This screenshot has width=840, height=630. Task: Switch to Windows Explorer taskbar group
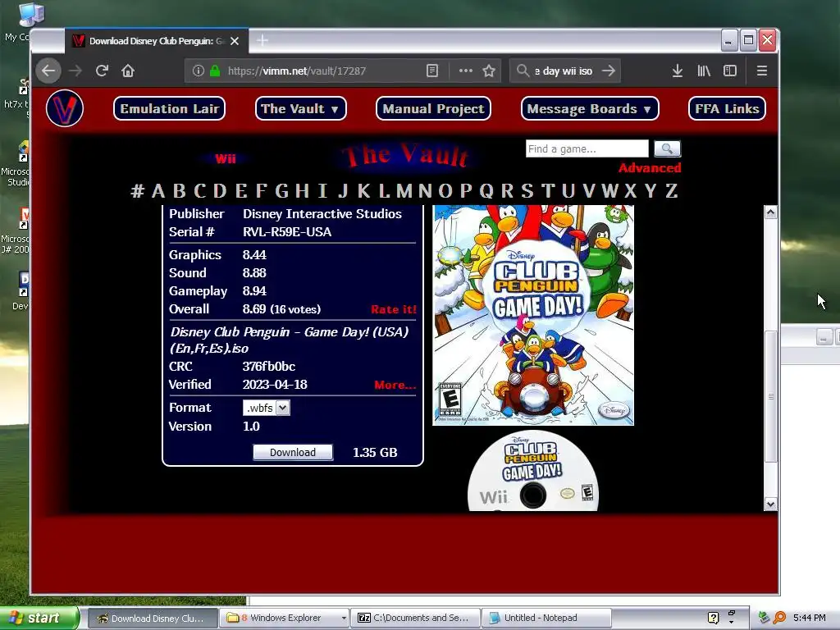click(x=284, y=618)
